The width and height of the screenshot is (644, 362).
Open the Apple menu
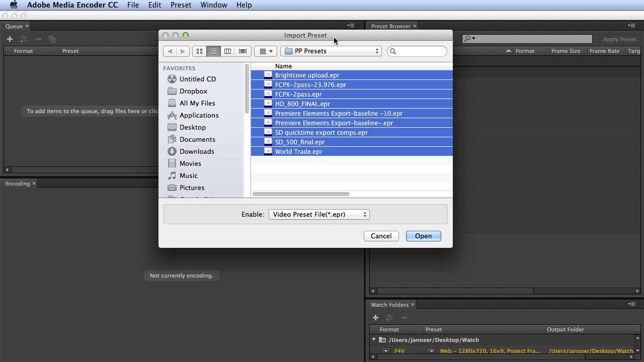pyautogui.click(x=14, y=5)
